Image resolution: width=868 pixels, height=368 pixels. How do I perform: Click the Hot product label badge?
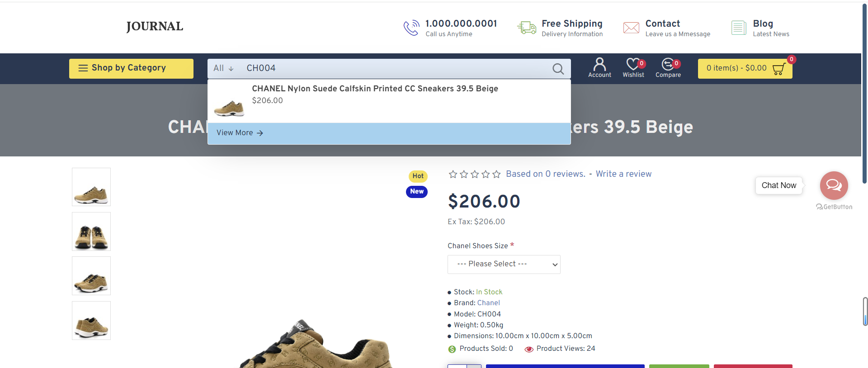point(418,176)
